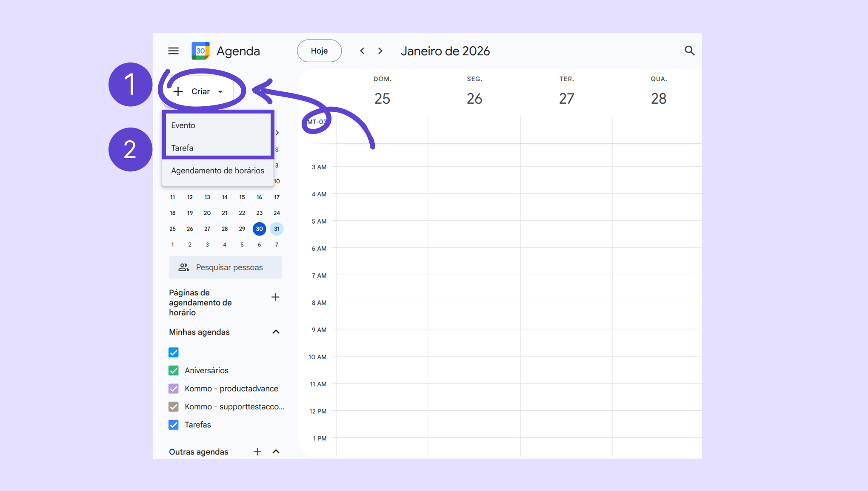The height and width of the screenshot is (491, 868).
Task: Go to next period arrow
Action: pos(380,51)
